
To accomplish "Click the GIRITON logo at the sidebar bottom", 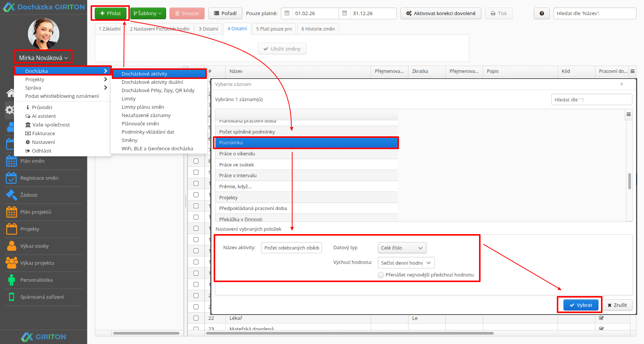I will [43, 337].
